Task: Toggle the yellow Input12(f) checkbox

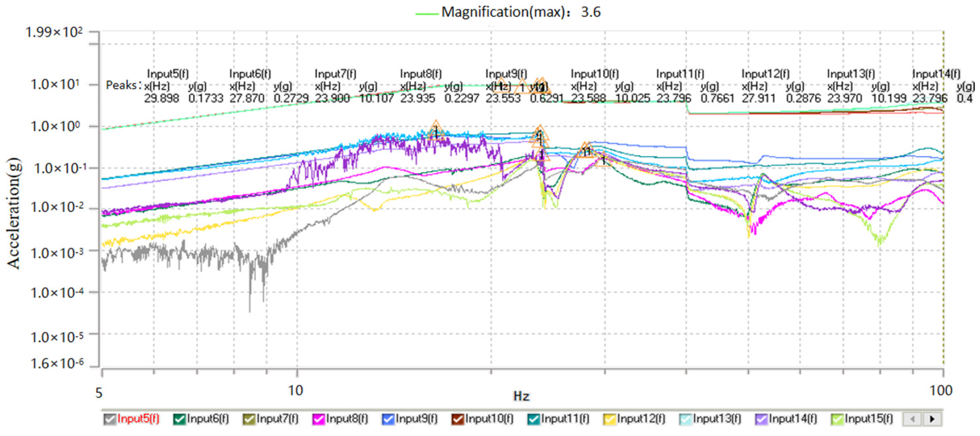Action: (609, 419)
